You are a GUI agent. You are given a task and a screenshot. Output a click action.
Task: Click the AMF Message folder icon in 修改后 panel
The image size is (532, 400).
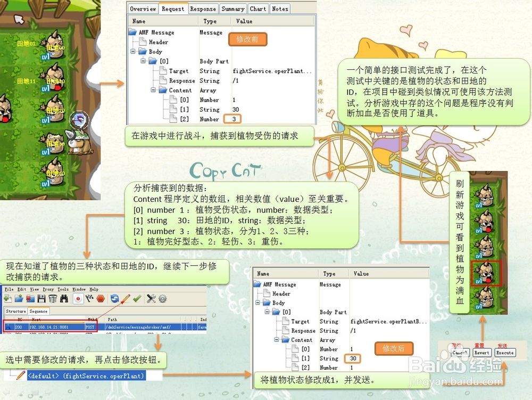click(x=257, y=284)
